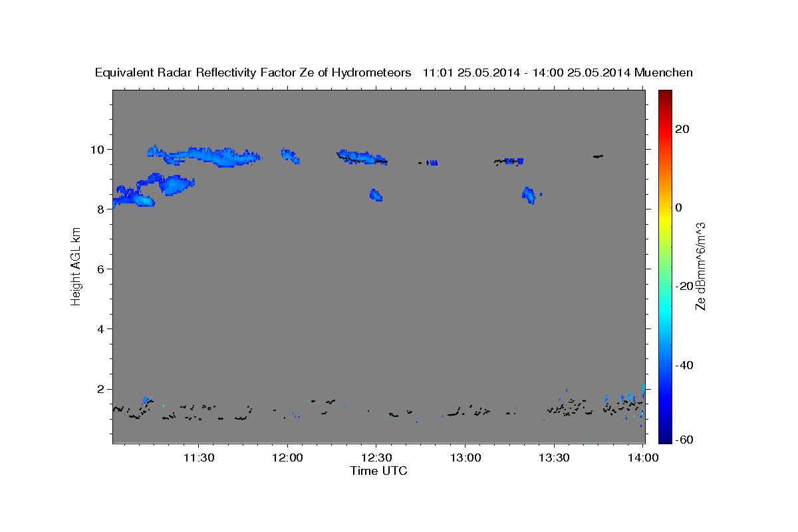Viewport: 798px width, 532px height.
Task: Click the colorbar label 'Ze dBmm^6/m^3'
Action: [700, 266]
